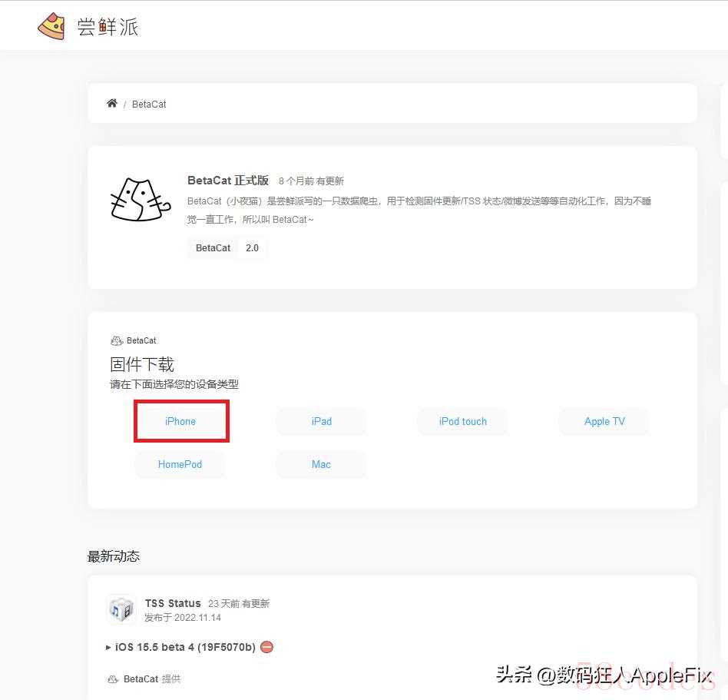Select the iPad device type
Screen dimensions: 728x700
pyautogui.click(x=322, y=421)
